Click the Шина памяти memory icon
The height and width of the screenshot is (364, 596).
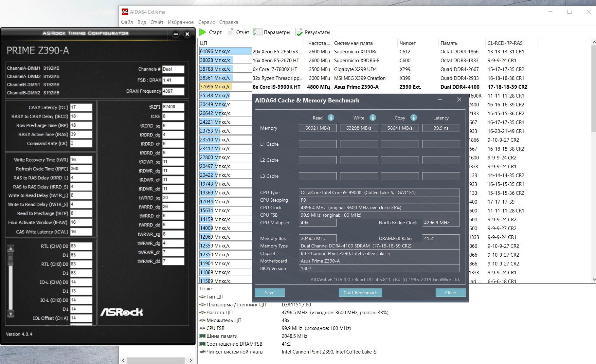[203, 336]
